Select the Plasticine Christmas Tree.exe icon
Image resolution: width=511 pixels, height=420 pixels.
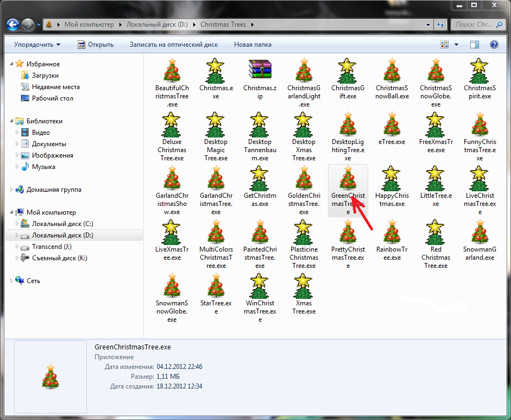304,231
